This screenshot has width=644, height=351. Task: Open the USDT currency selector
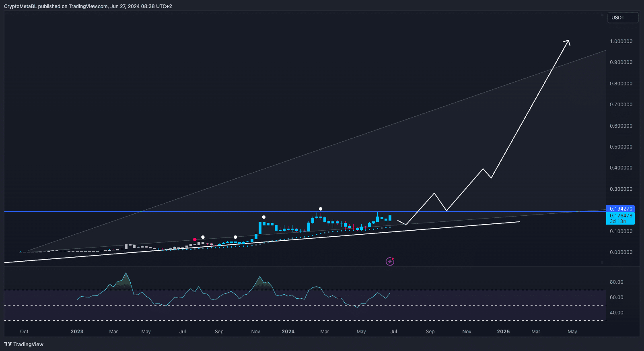[x=623, y=18]
